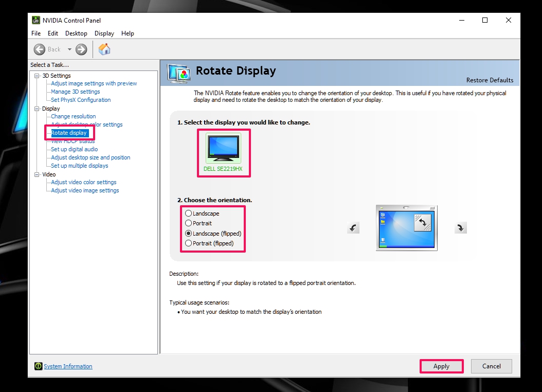Screen dimensions: 542x392
Task: Select the Display category label in tree
Action: pyautogui.click(x=51, y=109)
